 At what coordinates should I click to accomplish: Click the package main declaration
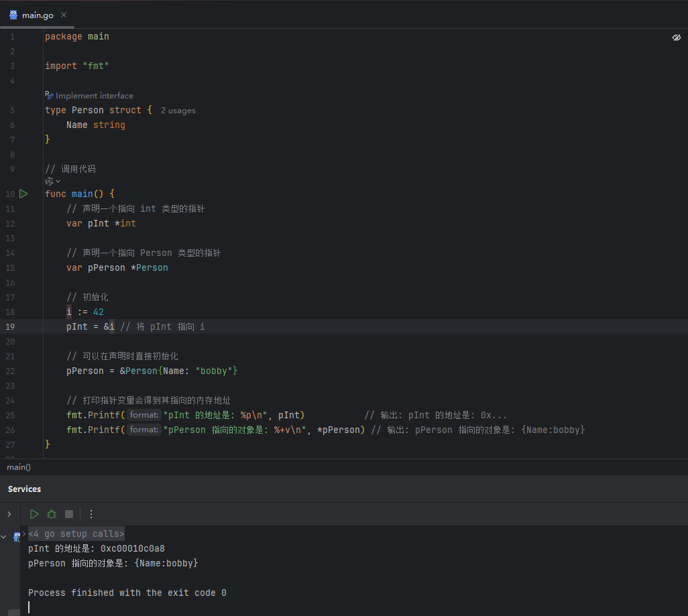(77, 37)
